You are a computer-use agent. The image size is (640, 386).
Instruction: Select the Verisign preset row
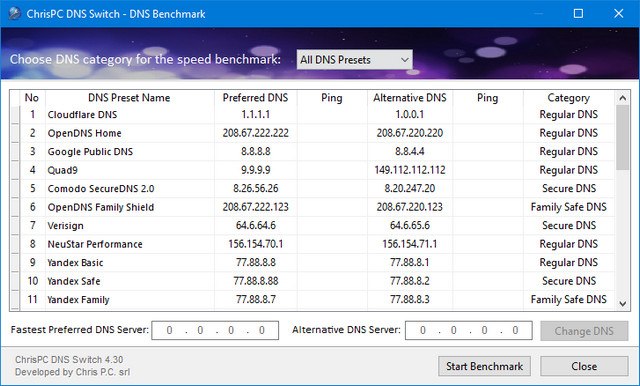(313, 225)
